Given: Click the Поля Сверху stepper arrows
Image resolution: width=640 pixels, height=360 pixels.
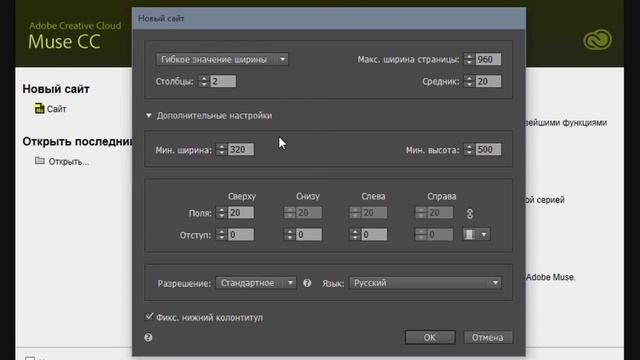Looking at the screenshot, I should pos(221,213).
